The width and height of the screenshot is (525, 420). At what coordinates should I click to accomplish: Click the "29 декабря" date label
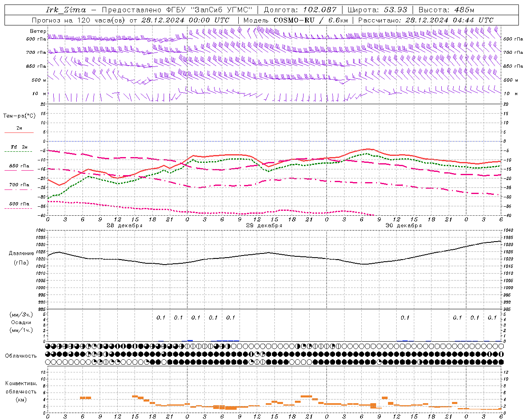(x=264, y=226)
